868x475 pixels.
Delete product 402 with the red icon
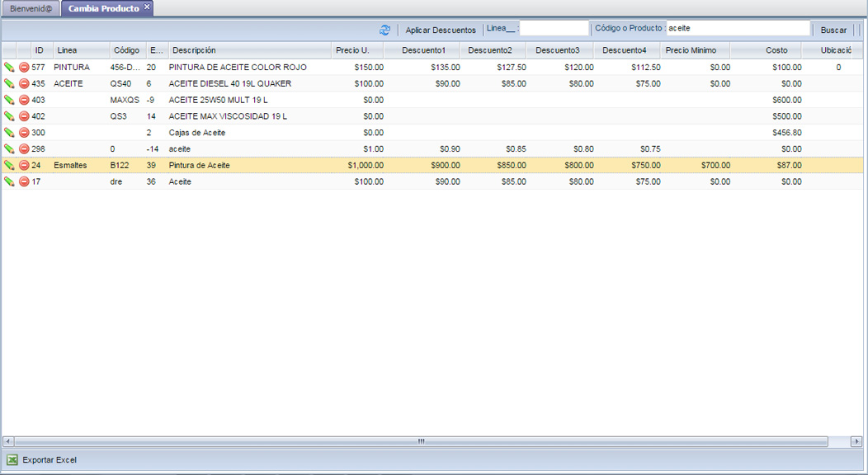[x=24, y=116]
